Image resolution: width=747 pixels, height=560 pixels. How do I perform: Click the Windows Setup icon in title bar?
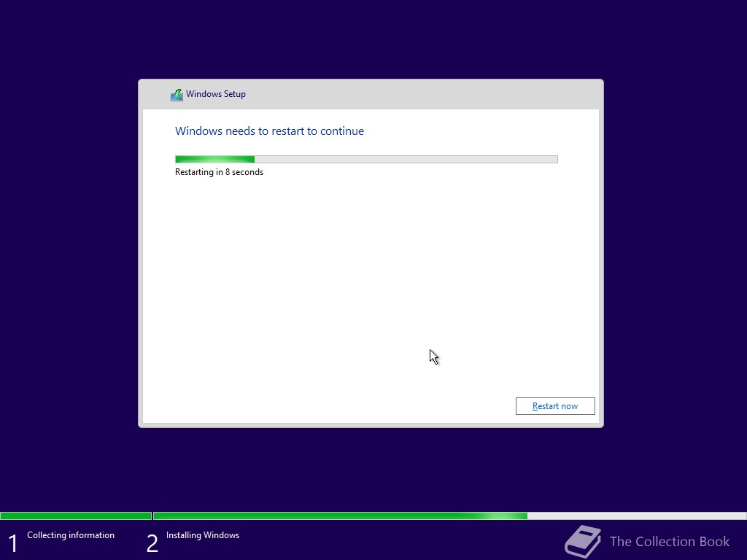tap(177, 95)
